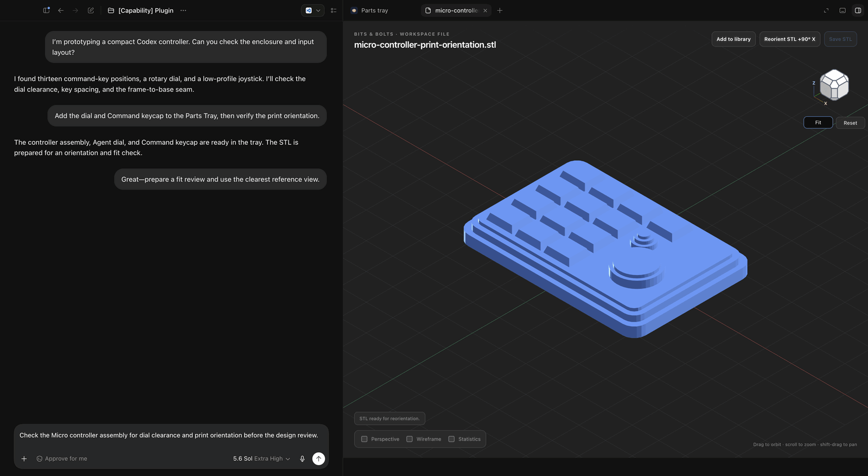Click the micro-controller-print-orientation.stl file title

(x=425, y=45)
